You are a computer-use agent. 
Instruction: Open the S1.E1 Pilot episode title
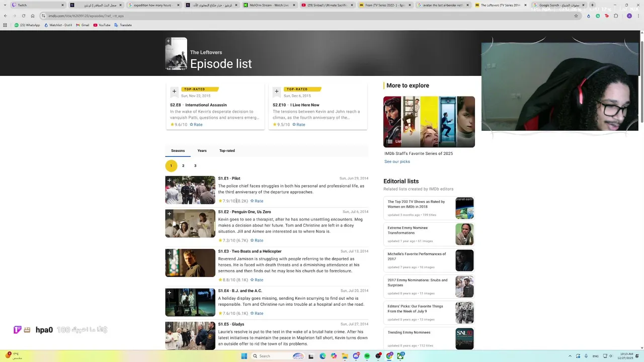pos(229,178)
